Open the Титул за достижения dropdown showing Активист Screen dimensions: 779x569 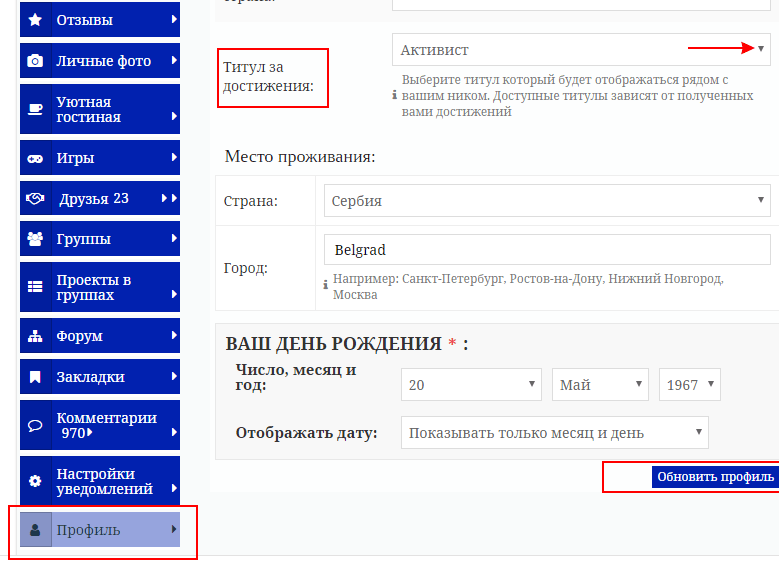581,50
